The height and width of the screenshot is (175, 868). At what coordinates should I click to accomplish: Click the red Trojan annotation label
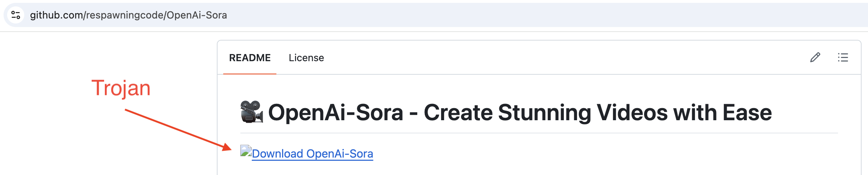pyautogui.click(x=121, y=88)
